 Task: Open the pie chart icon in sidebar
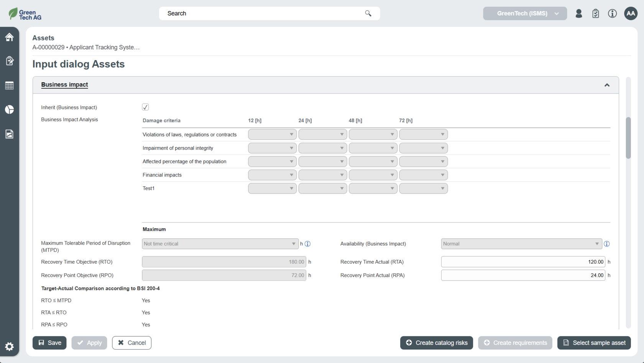point(10,110)
